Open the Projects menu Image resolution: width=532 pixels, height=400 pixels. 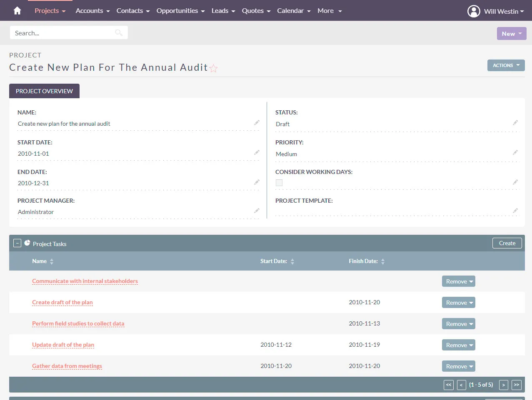[50, 11]
